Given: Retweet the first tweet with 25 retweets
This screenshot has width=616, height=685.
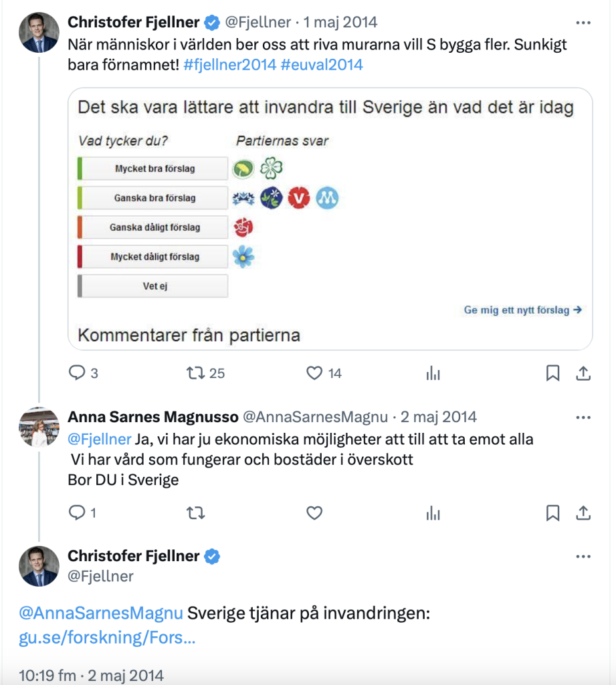Looking at the screenshot, I should pyautogui.click(x=195, y=373).
